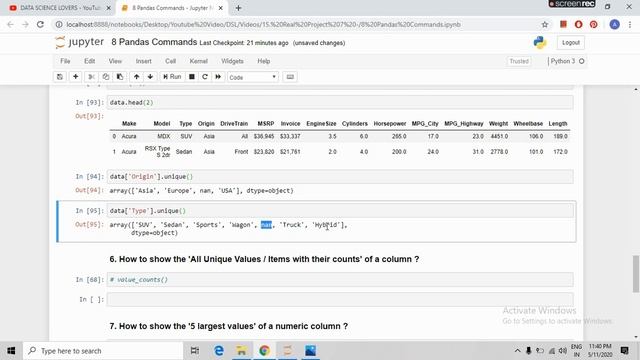
Task: Click the $36,945 MSRP cell
Action: [x=264, y=136]
